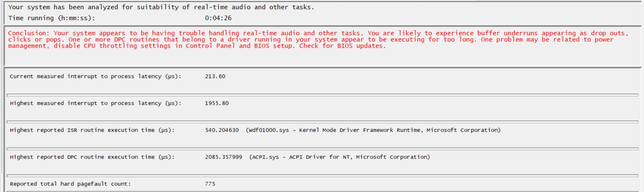Click the hard pagefault count label
Viewport: 644px width, 192px height.
[70, 184]
